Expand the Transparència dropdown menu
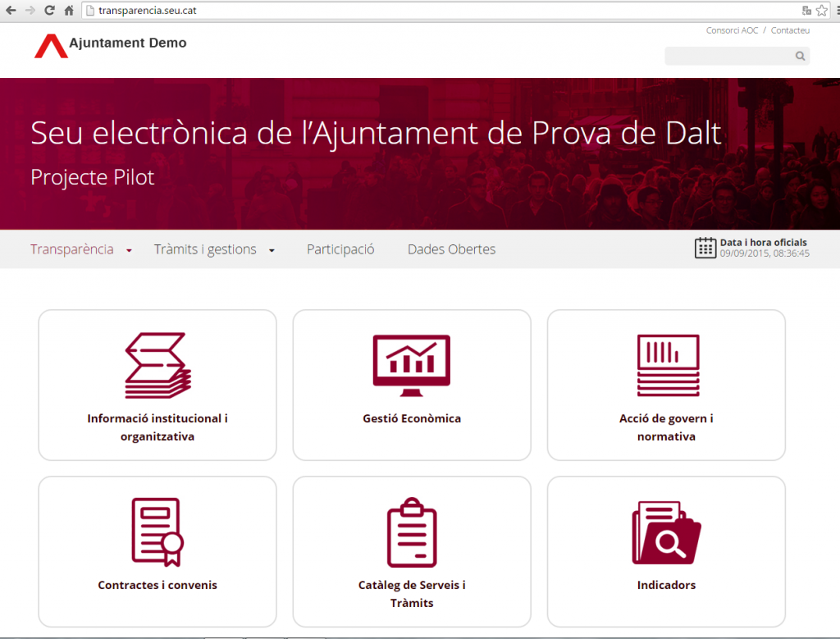Viewport: 840px width, 639px height. (x=72, y=249)
